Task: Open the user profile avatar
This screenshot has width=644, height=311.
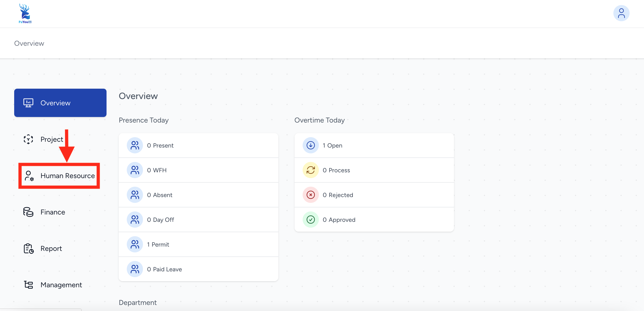Action: [621, 13]
